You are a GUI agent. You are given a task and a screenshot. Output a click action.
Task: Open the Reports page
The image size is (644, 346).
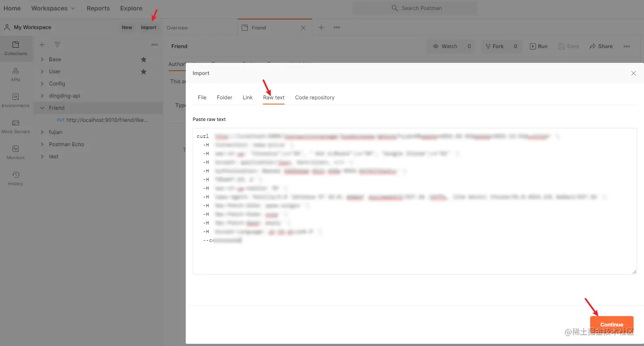pyautogui.click(x=98, y=8)
